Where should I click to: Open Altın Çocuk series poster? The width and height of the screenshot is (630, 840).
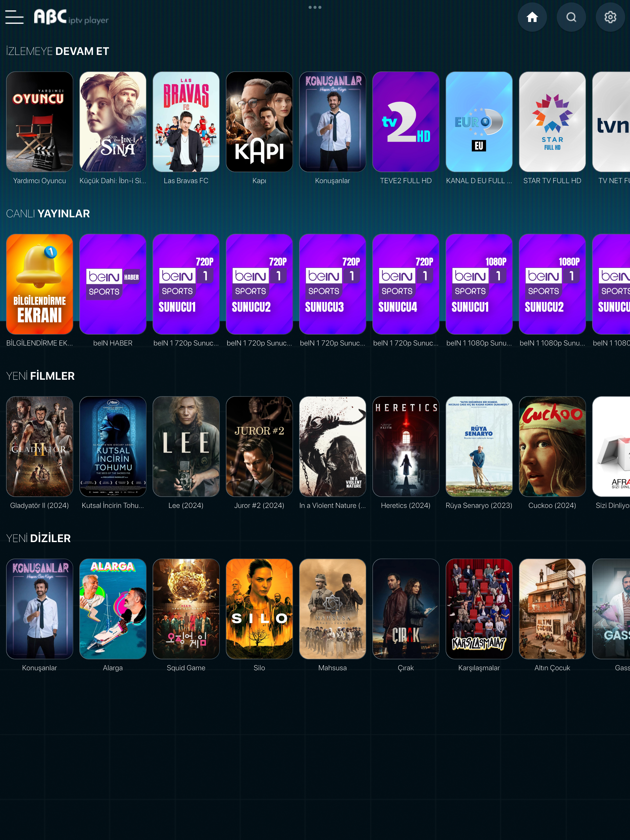(x=552, y=609)
